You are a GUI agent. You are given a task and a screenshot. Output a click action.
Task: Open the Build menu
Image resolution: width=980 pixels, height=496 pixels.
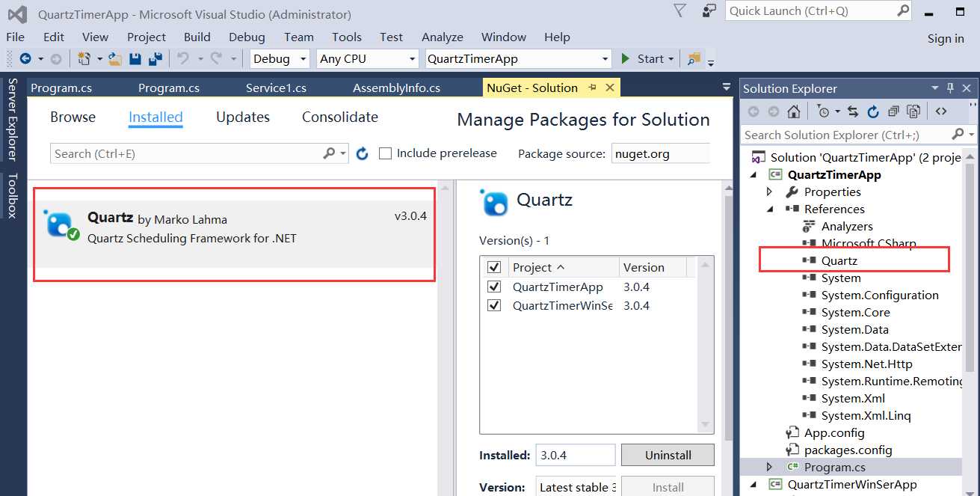pos(197,37)
